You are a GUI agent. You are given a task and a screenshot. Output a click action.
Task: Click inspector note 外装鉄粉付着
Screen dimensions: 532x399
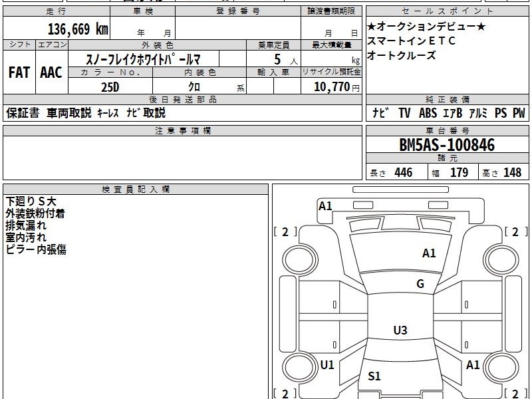click(x=35, y=213)
